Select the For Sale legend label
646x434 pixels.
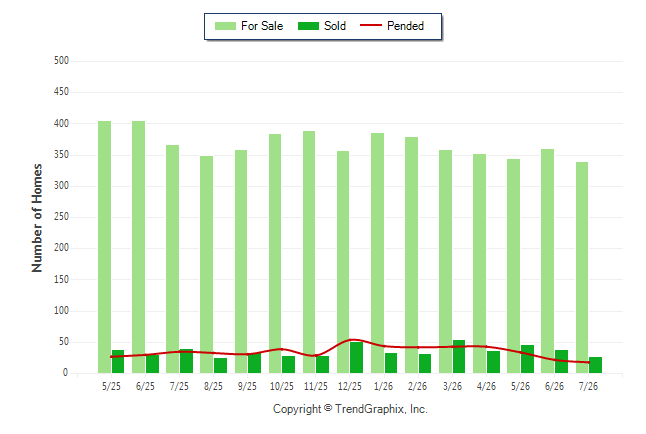tap(262, 26)
